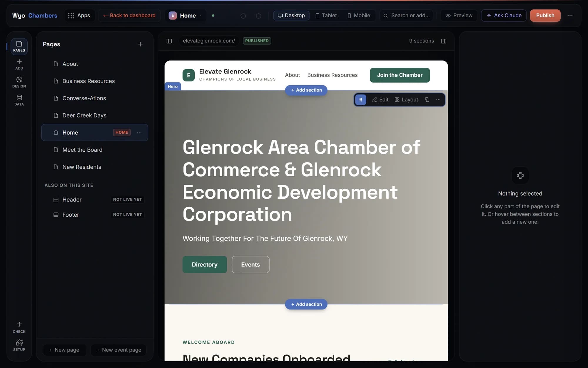Viewport: 588px width, 368px height.
Task: Open the accessibility Check panel
Action: click(19, 327)
